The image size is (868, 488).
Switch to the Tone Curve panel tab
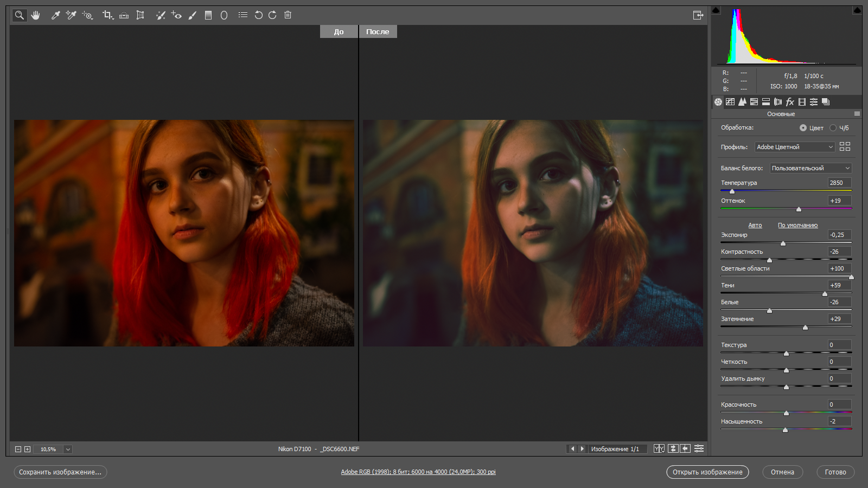(x=730, y=102)
